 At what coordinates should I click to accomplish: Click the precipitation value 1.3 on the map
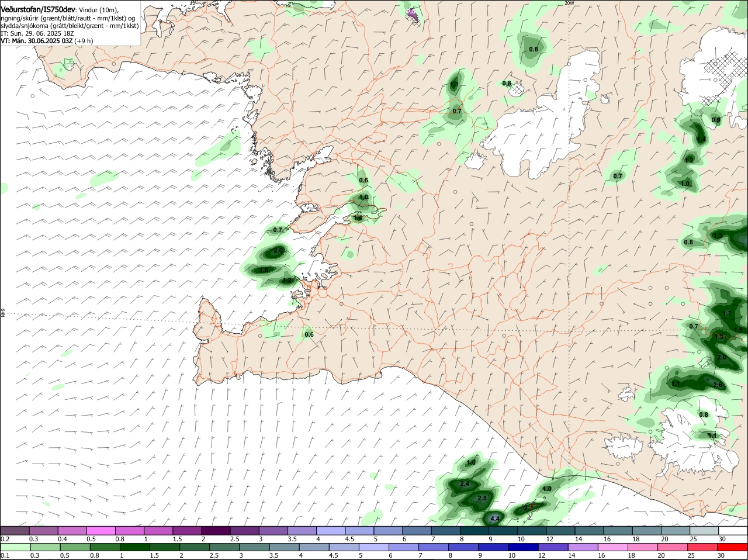[x=718, y=236]
